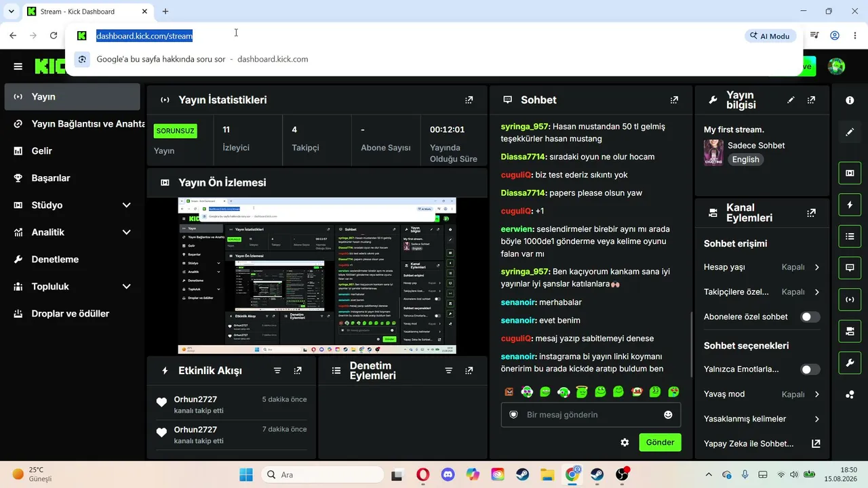Viewport: 868px width, 488px height.
Task: Toggle the moderation list icon in right rail
Action: click(850, 237)
